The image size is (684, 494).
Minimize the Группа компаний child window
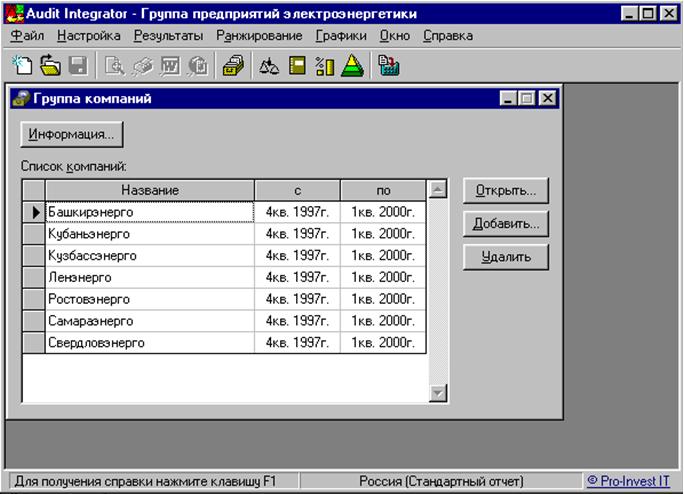click(508, 99)
